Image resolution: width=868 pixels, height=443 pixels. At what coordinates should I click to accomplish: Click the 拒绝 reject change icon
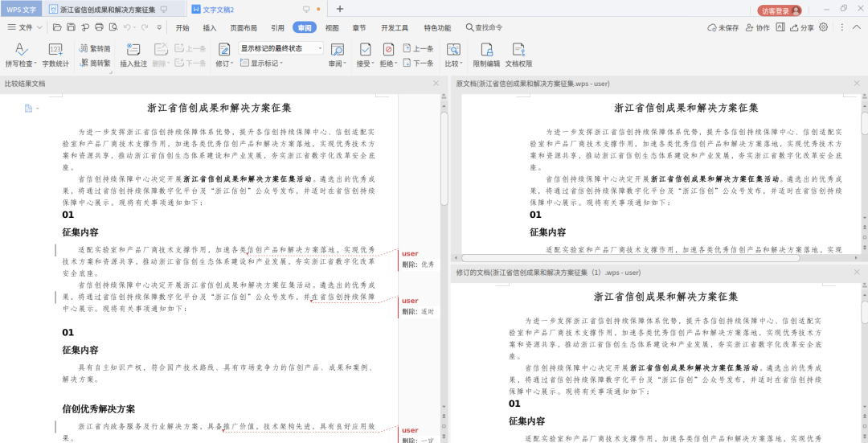[388, 50]
